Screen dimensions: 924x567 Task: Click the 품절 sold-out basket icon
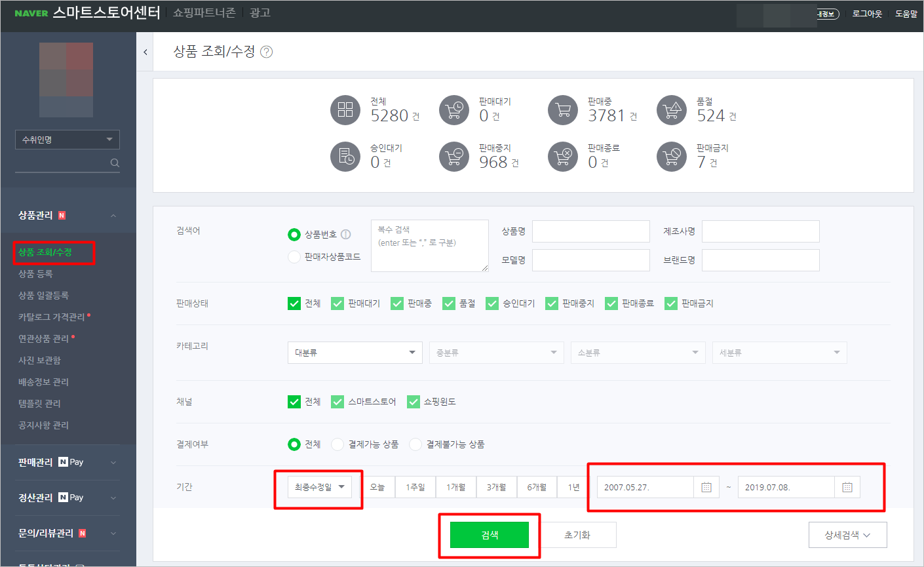click(x=672, y=109)
